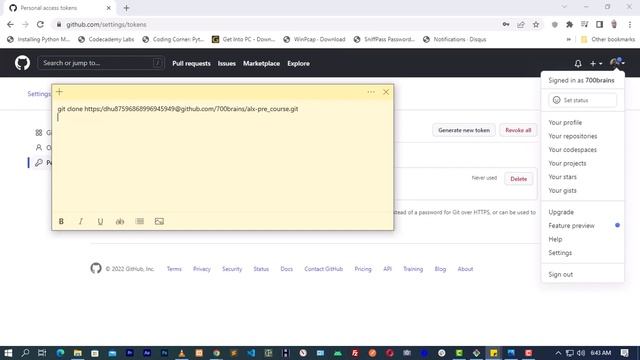Select Your stars in user menu

tap(562, 177)
